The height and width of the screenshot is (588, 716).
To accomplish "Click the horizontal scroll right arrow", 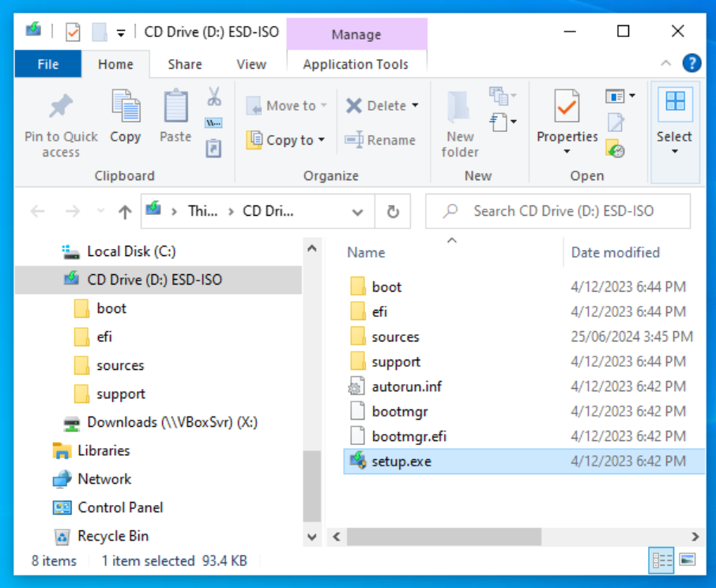I will (x=695, y=537).
